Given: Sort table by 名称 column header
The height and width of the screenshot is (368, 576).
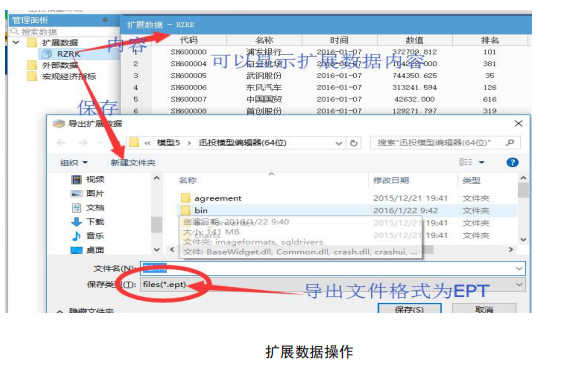Looking at the screenshot, I should pos(264,40).
